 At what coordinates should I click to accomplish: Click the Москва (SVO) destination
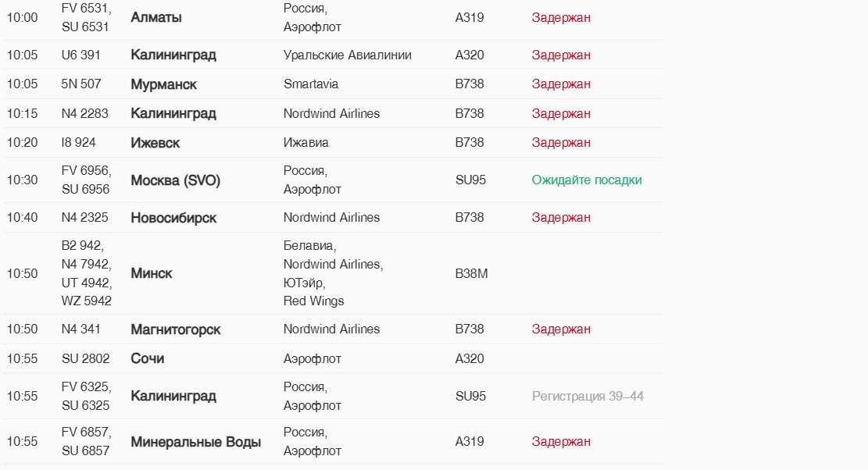[175, 180]
